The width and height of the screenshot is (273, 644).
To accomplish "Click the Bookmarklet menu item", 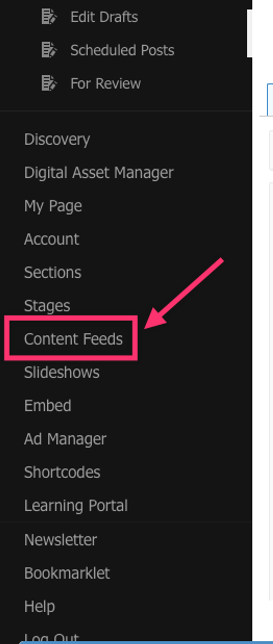I will (67, 573).
